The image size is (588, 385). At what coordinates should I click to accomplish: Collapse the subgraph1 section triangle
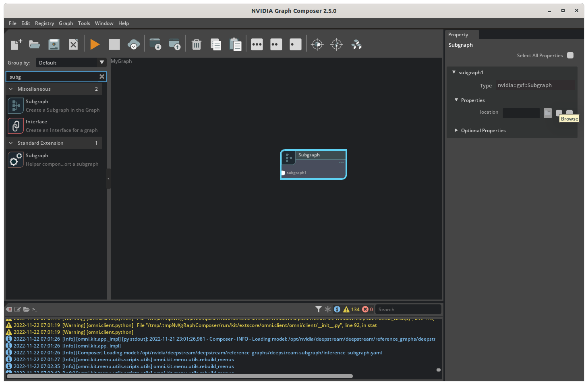454,72
